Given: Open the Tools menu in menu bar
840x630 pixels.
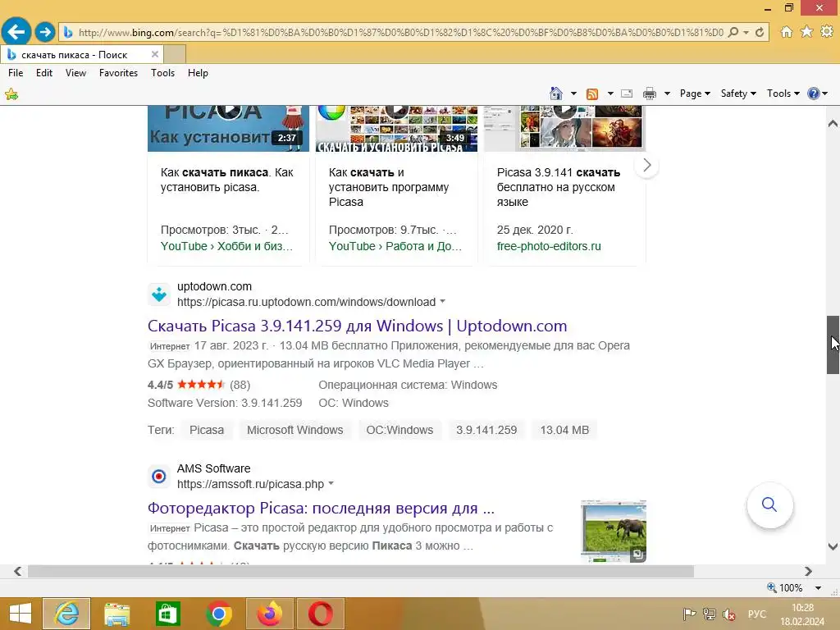Looking at the screenshot, I should click(163, 73).
